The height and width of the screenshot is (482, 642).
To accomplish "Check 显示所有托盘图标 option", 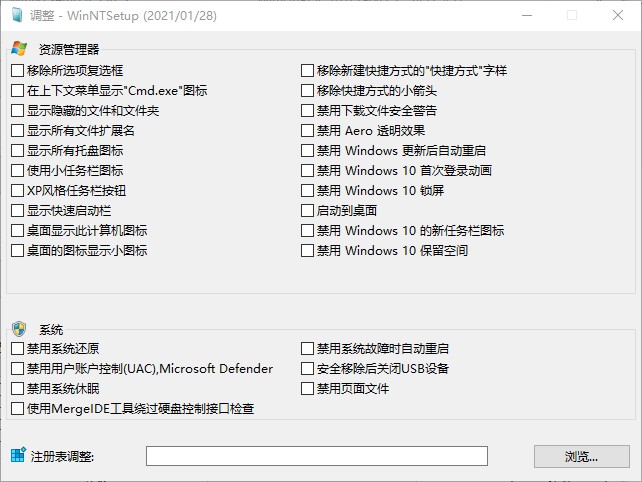I will tap(17, 151).
